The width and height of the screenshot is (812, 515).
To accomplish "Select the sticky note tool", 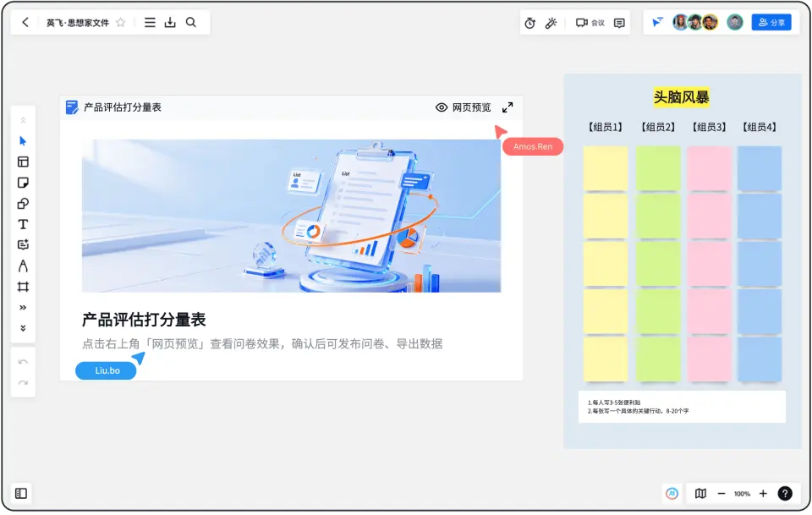I will (x=23, y=183).
